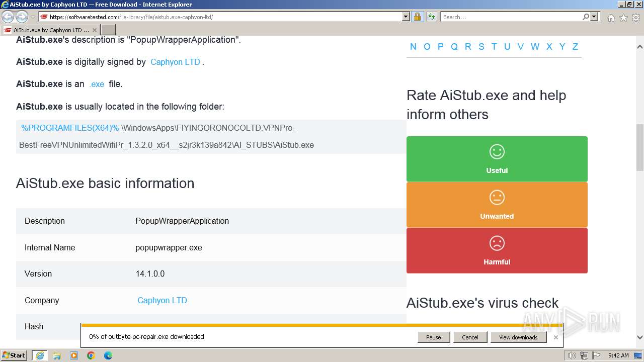Click the page scrollbar up arrow
This screenshot has height=362, width=644.
(639, 47)
